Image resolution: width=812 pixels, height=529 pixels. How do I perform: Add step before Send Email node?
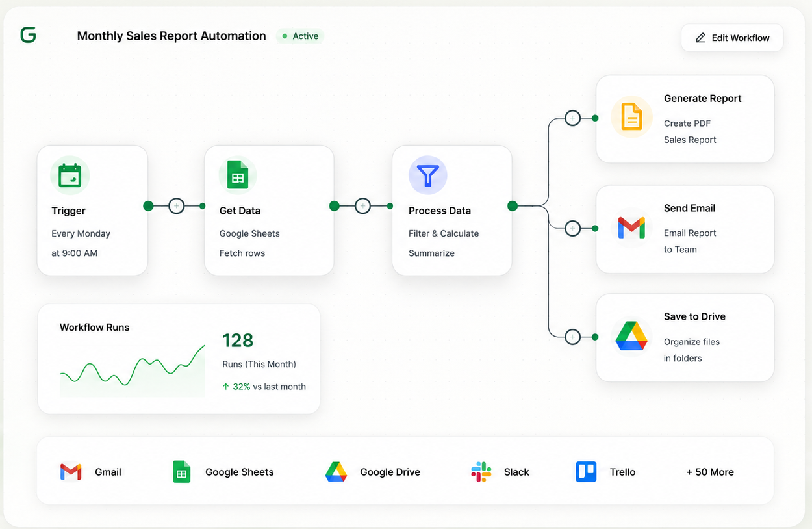click(x=572, y=228)
